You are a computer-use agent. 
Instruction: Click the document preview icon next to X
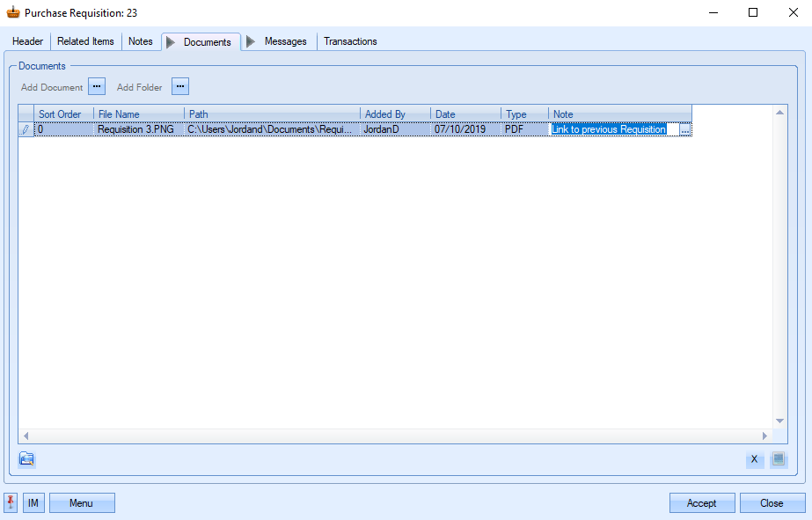[x=778, y=459]
